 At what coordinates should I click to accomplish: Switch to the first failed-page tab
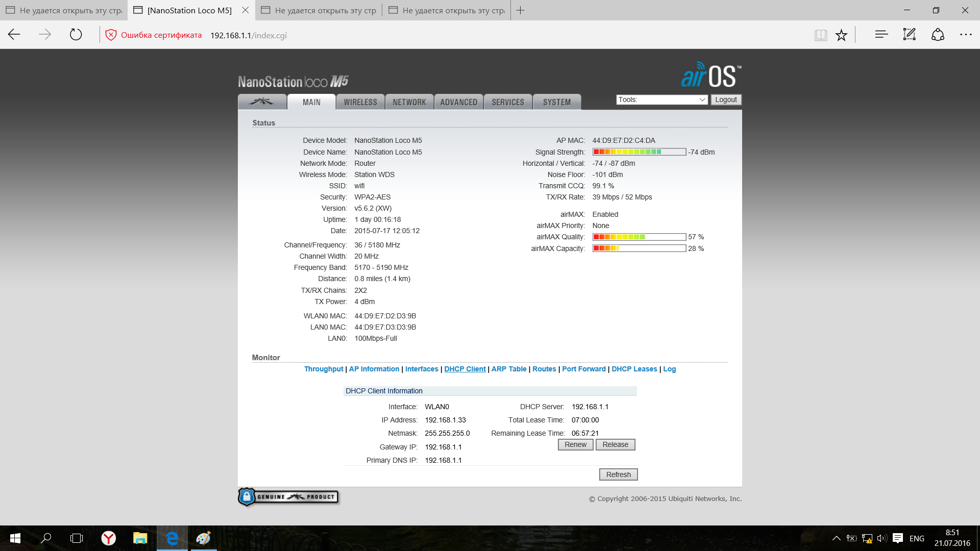tap(64, 10)
